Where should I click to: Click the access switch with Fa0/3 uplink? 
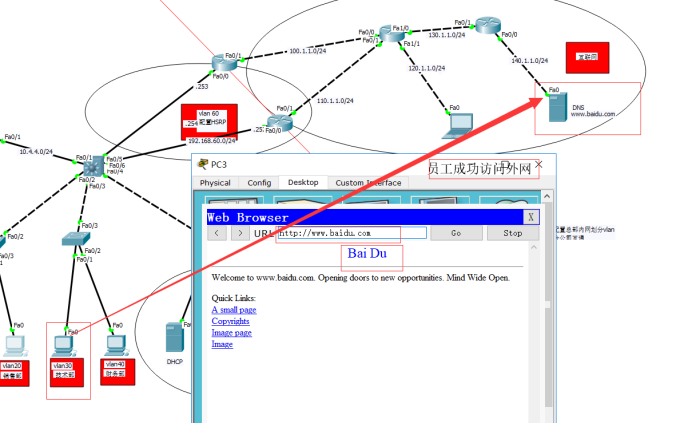tap(76, 239)
